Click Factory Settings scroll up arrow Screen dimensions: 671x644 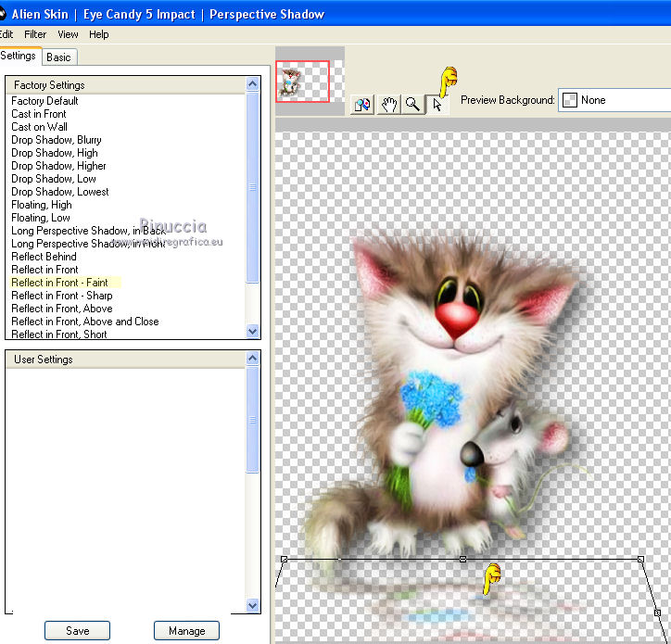click(252, 84)
